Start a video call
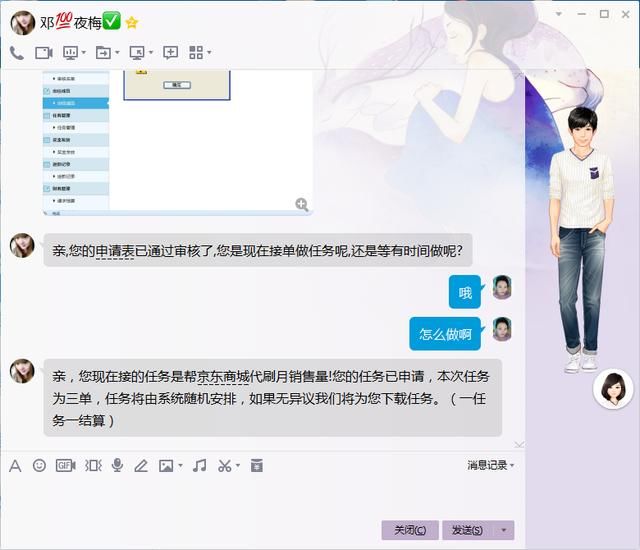The height and width of the screenshot is (550, 640). 44,53
